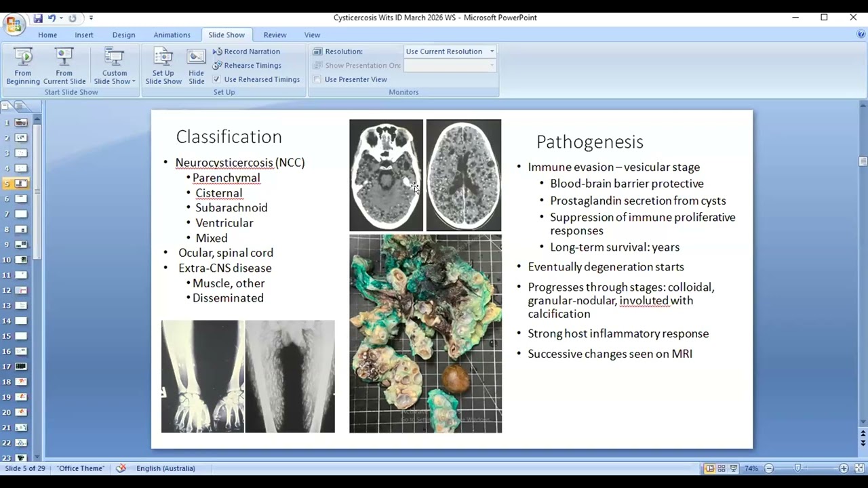This screenshot has width=868, height=488.
Task: Launch Slide Show view from status bar
Action: pyautogui.click(x=734, y=468)
